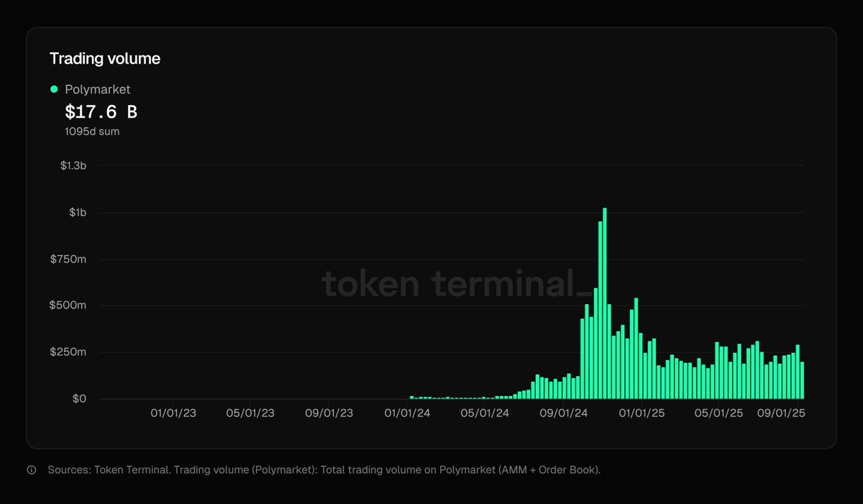This screenshot has width=863, height=504.
Task: Click the $750m y-axis label
Action: point(68,259)
